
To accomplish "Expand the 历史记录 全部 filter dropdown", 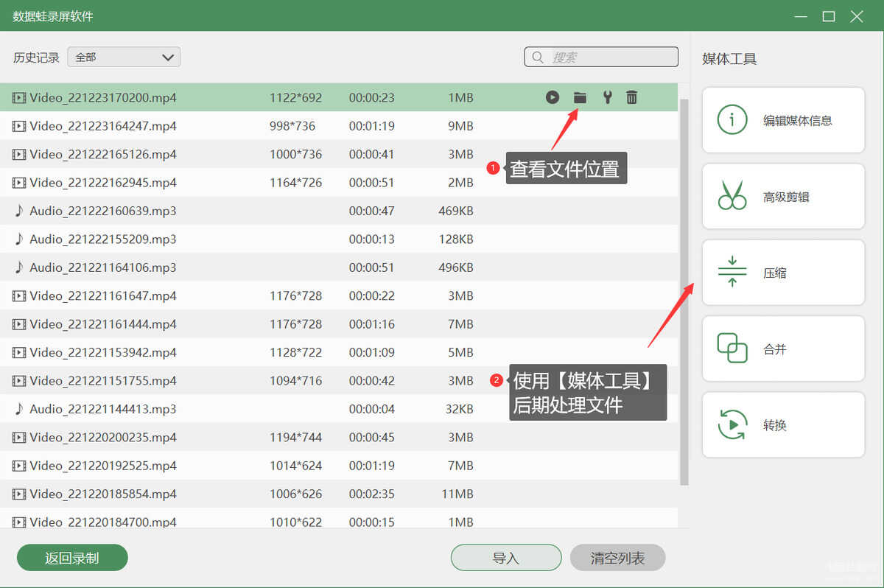I will tap(124, 57).
